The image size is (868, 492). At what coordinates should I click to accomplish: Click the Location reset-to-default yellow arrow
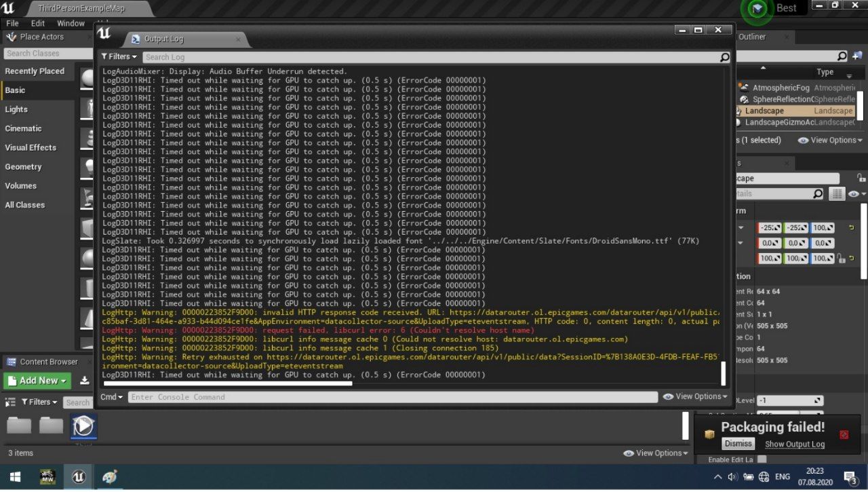click(852, 227)
